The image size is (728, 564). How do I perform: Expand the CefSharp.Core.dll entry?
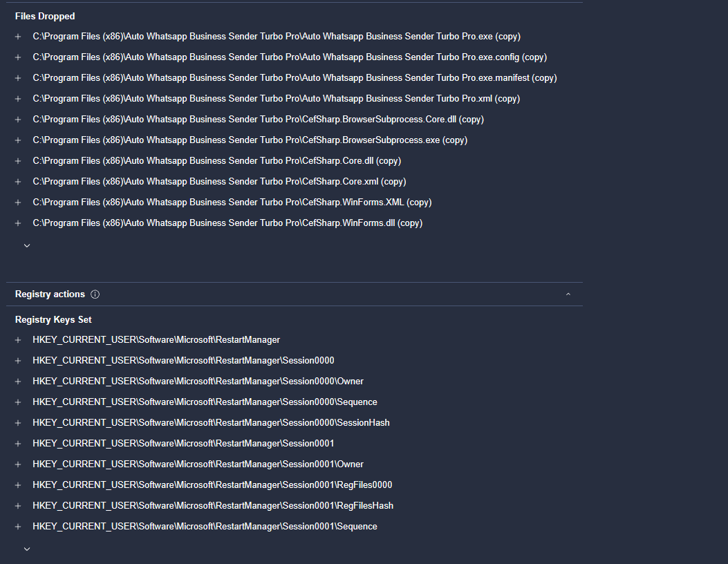pos(18,161)
